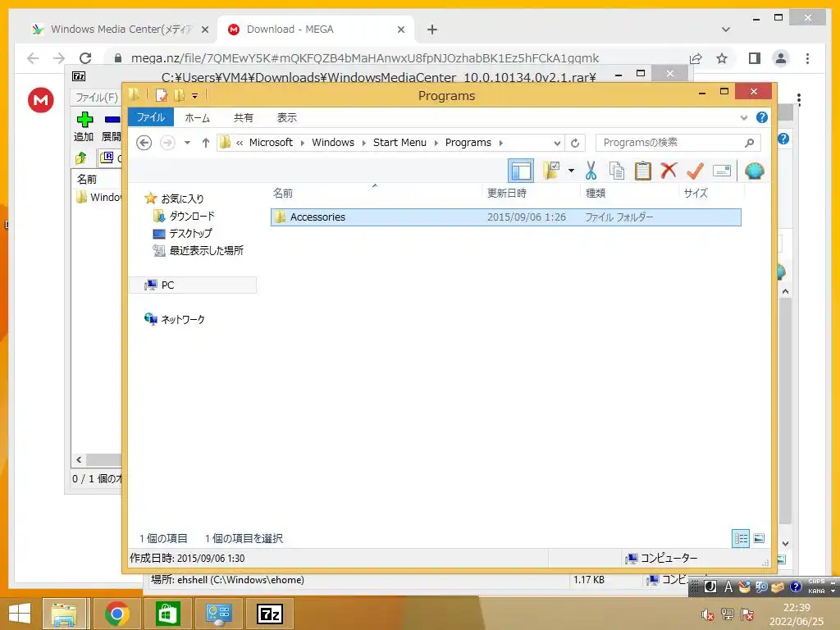Click the folder options icon with checkmark
This screenshot has width=840, height=630.
tap(550, 171)
